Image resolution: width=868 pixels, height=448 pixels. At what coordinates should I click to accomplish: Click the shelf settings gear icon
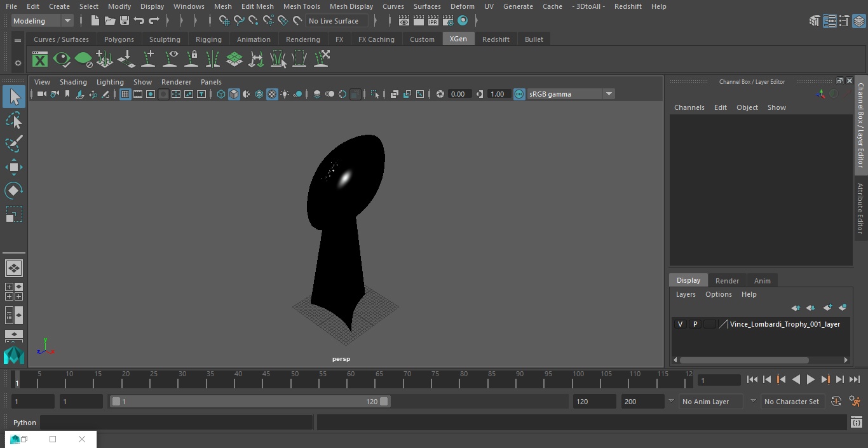pyautogui.click(x=18, y=63)
